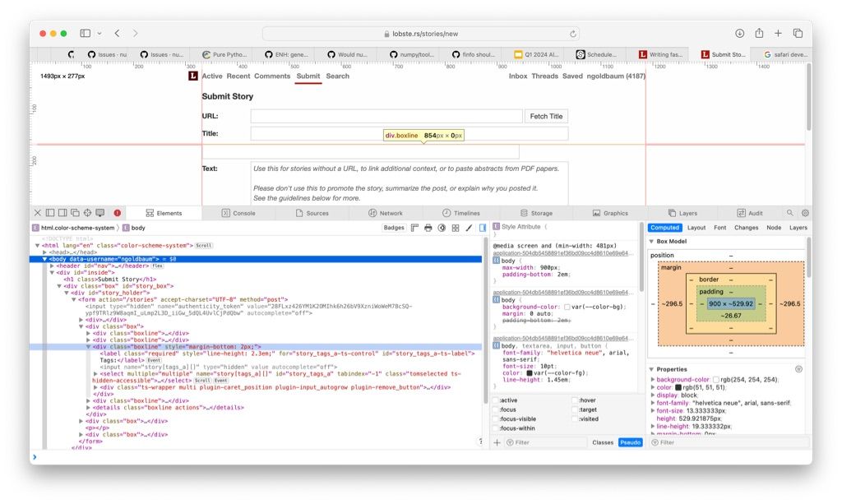The height and width of the screenshot is (504, 842).
Task: Check the :active pseudo-class checkbox
Action: point(496,400)
